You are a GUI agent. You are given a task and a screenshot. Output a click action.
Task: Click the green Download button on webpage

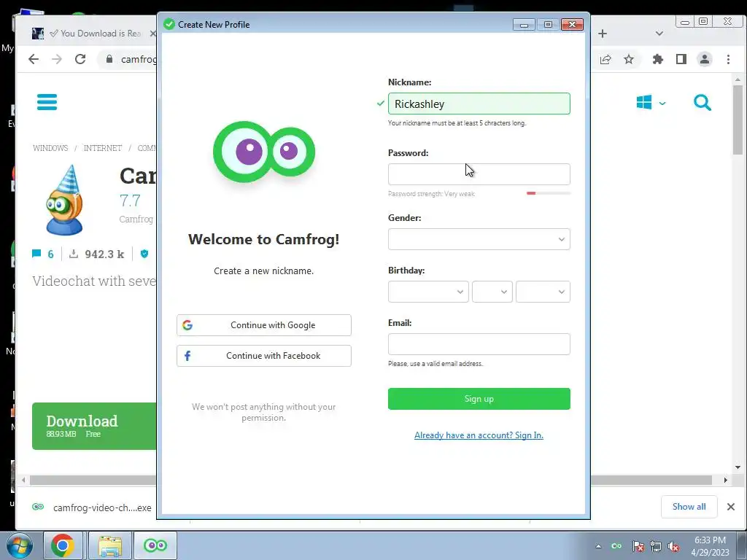pos(94,426)
